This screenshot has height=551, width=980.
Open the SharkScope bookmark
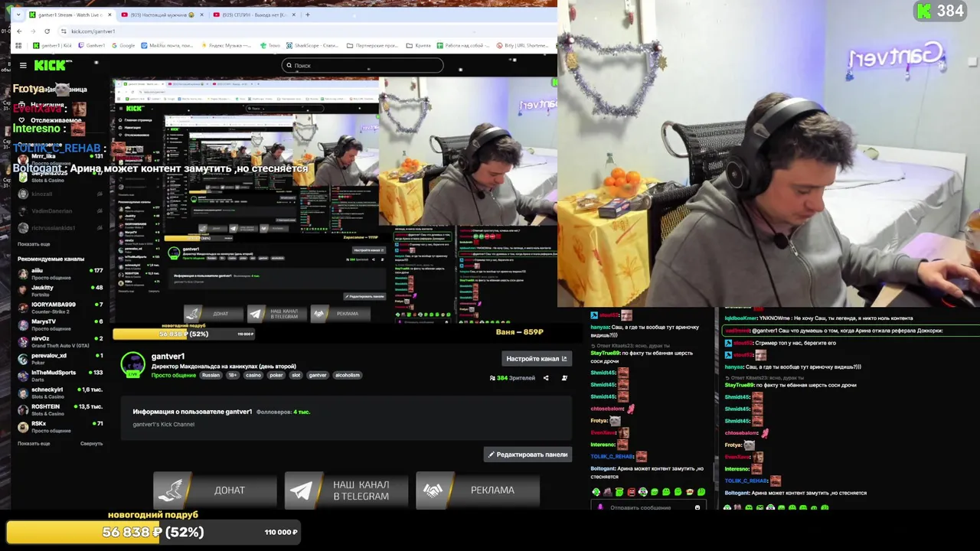(x=314, y=46)
